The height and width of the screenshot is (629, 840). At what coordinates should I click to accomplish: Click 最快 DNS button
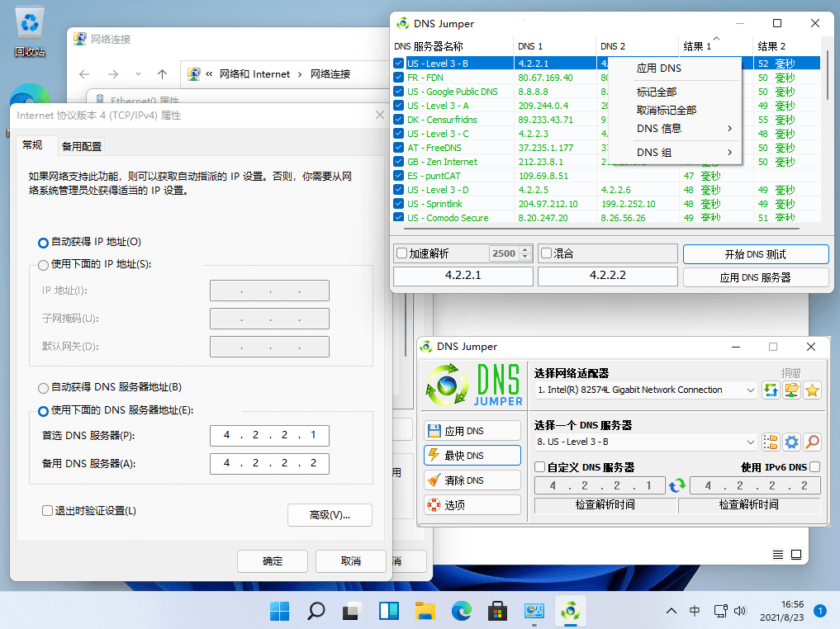[472, 456]
